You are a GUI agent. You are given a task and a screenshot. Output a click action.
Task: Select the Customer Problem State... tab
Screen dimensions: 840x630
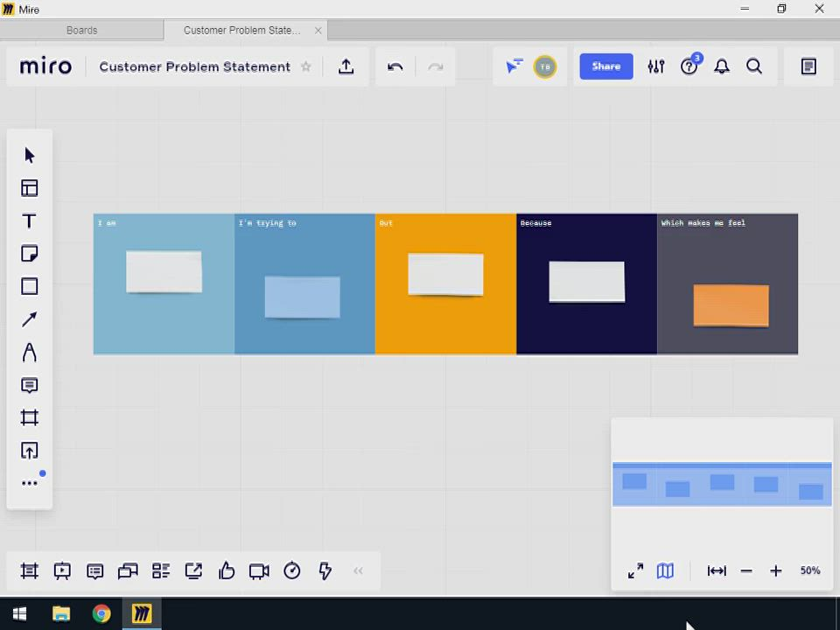(241, 31)
